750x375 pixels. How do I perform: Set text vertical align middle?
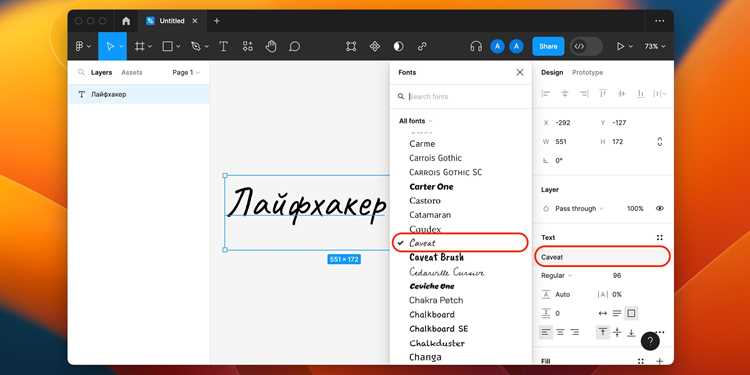[617, 332]
